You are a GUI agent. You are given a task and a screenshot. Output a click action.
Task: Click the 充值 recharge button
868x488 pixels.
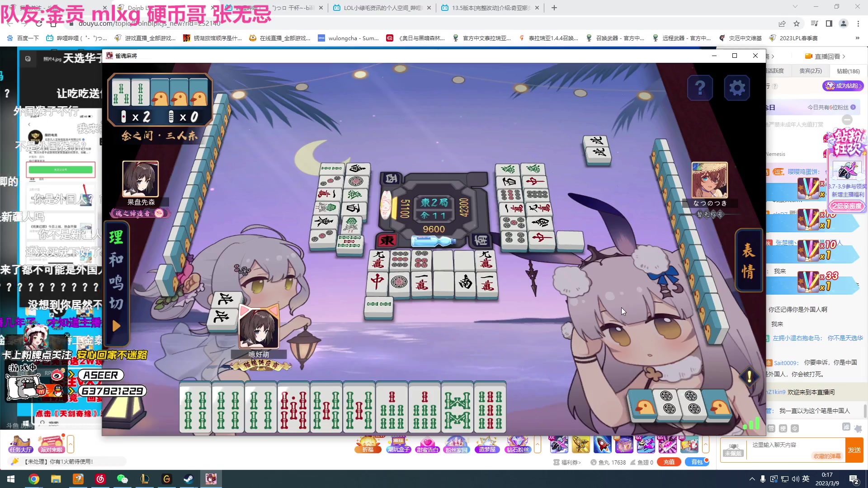point(669,462)
